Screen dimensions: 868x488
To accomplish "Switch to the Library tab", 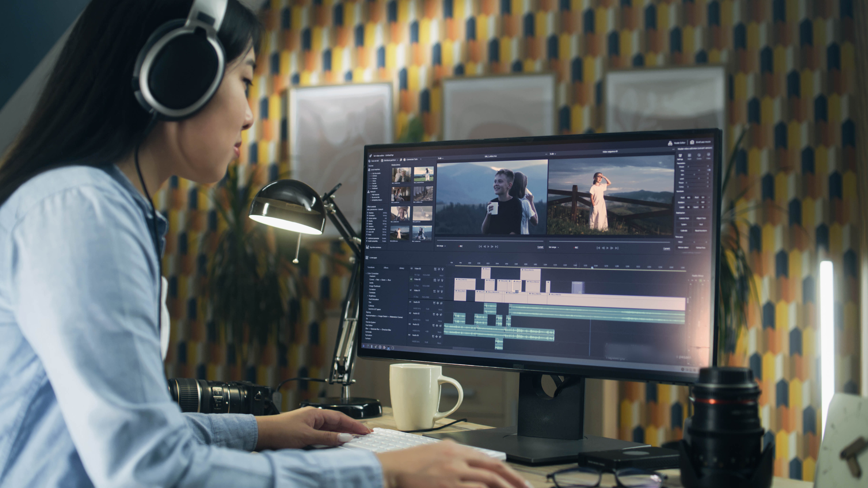I will [402, 268].
